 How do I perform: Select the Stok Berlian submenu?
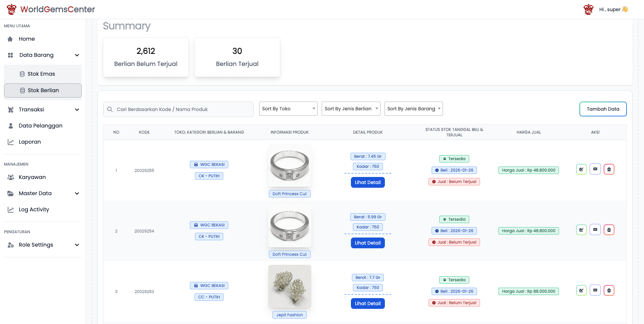coord(43,91)
